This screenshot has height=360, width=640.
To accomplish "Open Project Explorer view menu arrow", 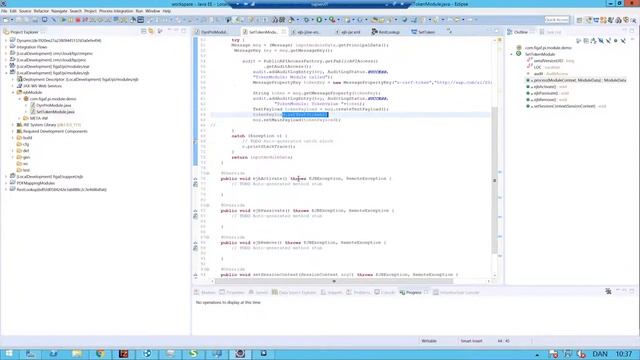I will tap(160, 31).
